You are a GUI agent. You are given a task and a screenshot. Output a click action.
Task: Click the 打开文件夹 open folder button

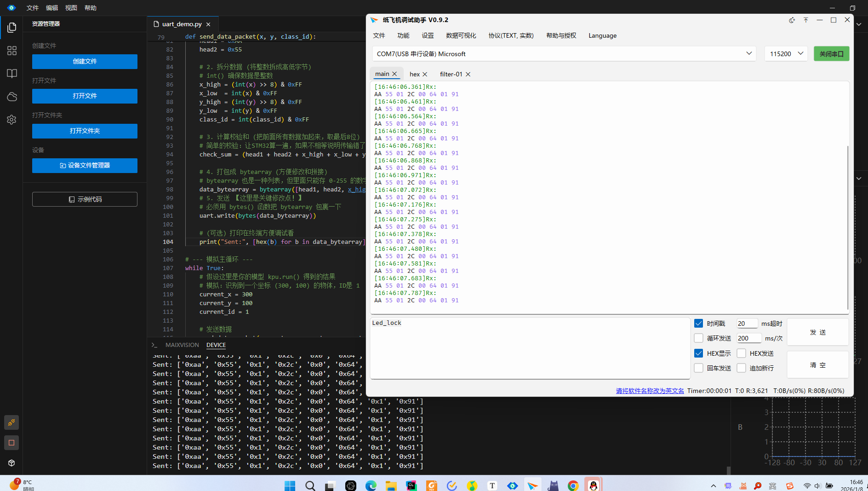85,131
